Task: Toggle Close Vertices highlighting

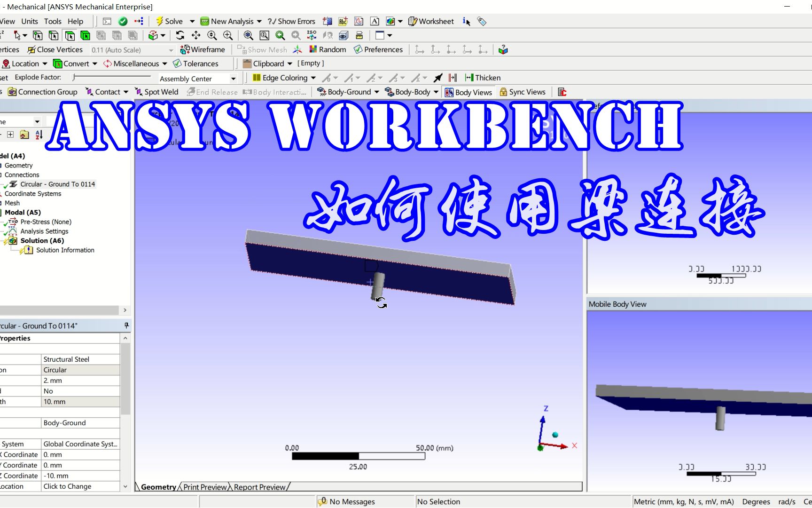Action: pos(55,49)
